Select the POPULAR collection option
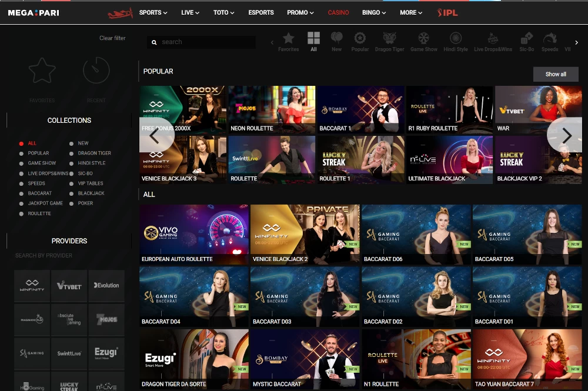 tap(34, 153)
